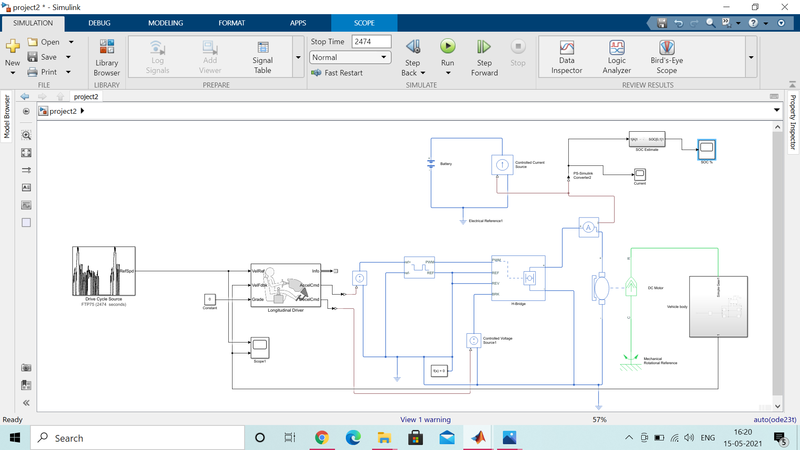The width and height of the screenshot is (800, 450).
Task: Open the Open dropdown arrow
Action: coord(71,42)
